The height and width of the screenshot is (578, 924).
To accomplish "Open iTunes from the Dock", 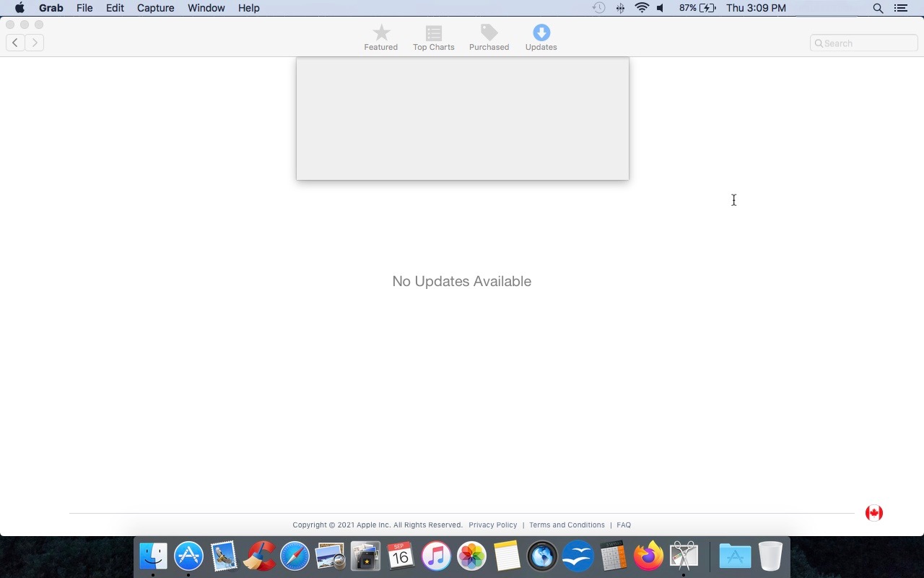I will click(436, 556).
